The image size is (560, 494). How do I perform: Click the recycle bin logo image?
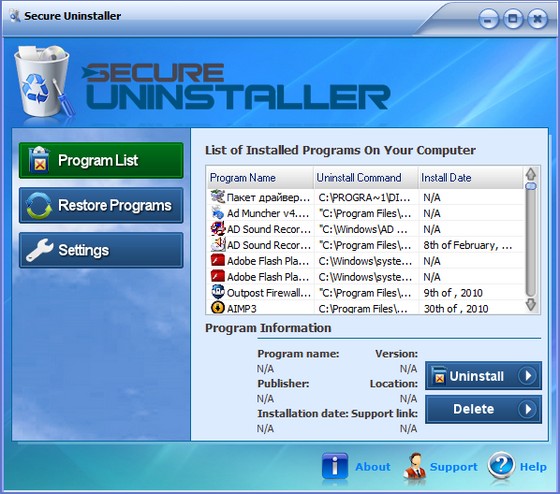click(44, 82)
